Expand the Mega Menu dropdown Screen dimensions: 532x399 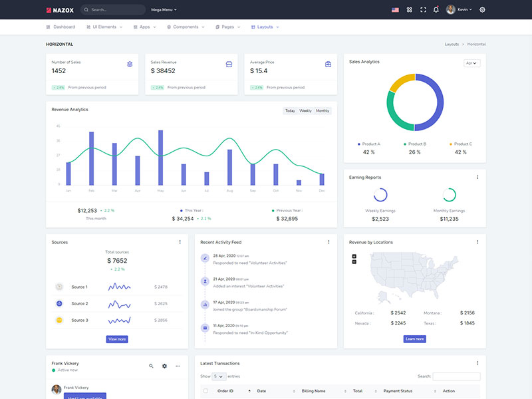pyautogui.click(x=164, y=10)
